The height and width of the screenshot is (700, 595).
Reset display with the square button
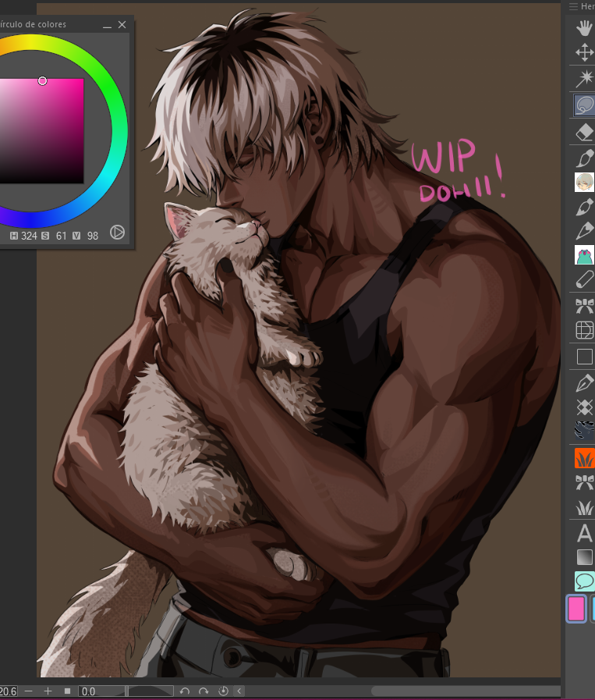[67, 691]
